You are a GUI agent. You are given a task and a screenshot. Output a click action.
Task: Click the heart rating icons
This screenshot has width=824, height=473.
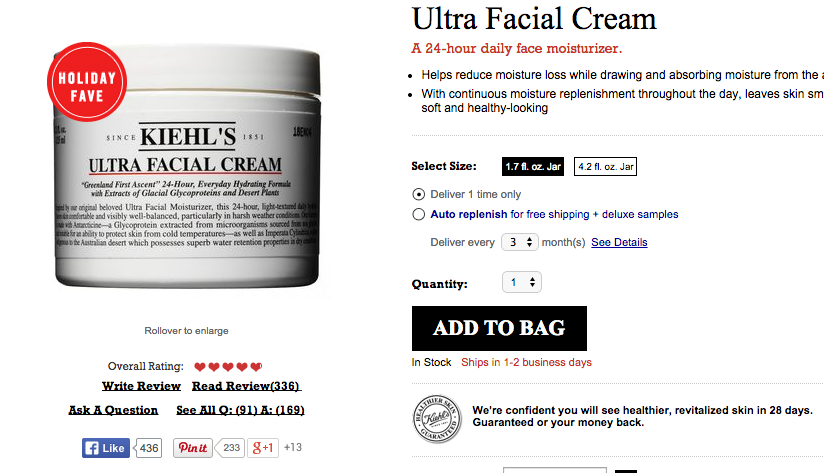point(228,367)
